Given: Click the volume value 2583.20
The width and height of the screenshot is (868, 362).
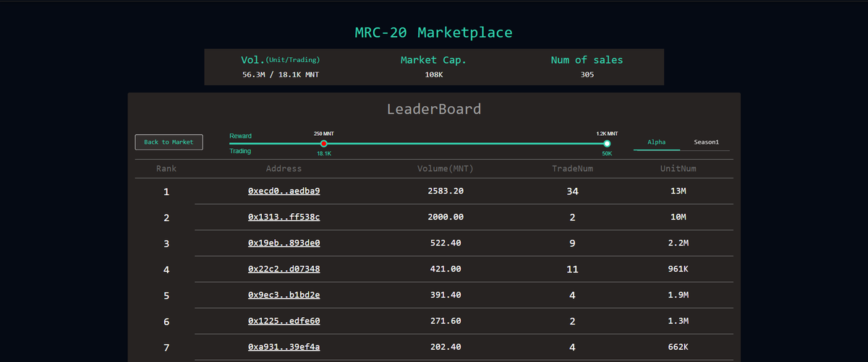Looking at the screenshot, I should tap(446, 191).
